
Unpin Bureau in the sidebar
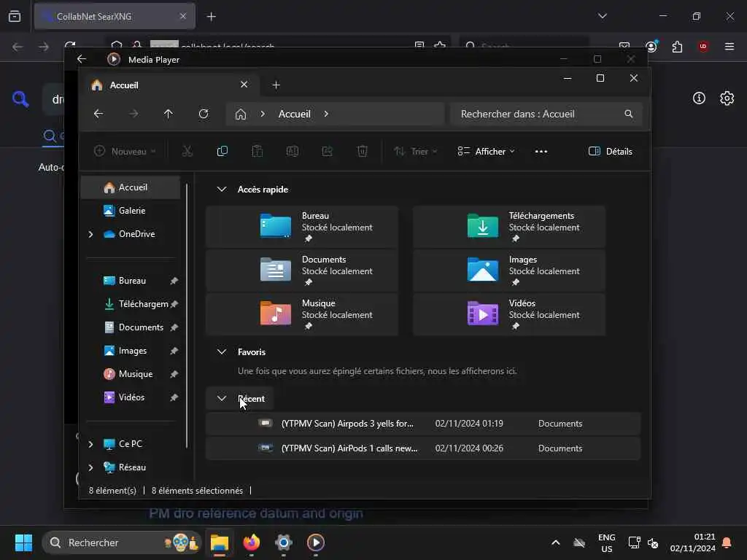[x=174, y=281]
